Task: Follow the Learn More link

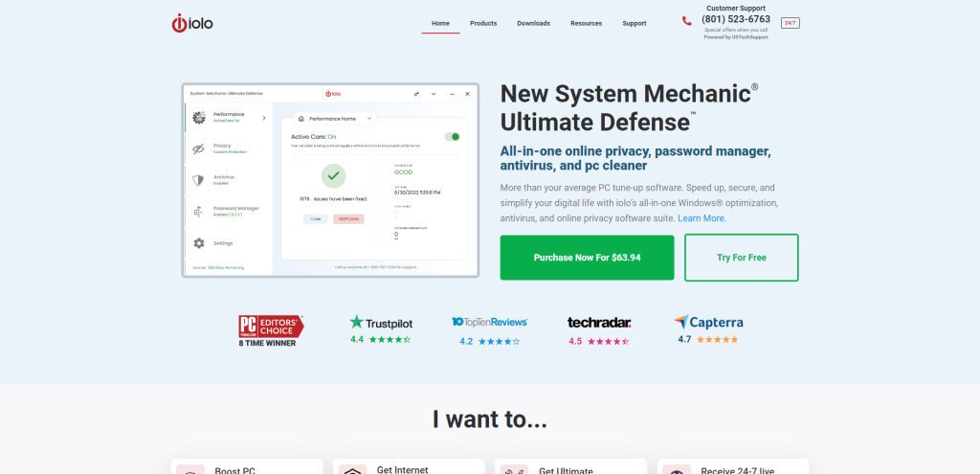Action: tap(702, 218)
